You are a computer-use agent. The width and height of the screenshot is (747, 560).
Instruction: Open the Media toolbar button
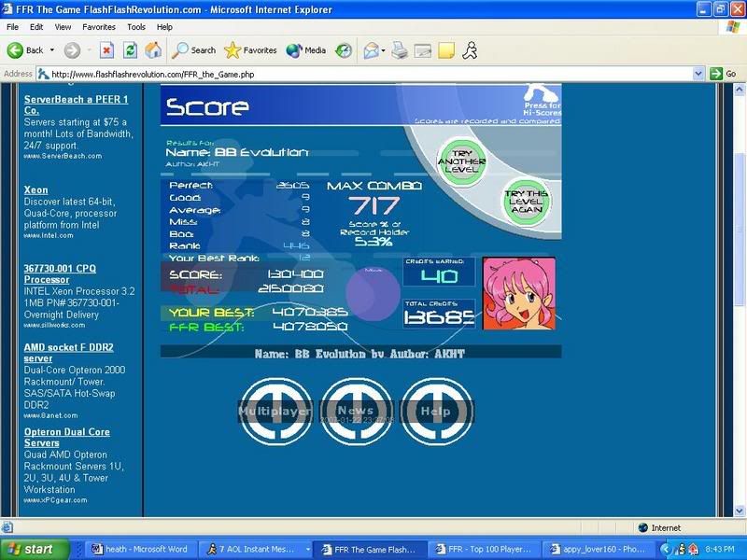tap(306, 50)
